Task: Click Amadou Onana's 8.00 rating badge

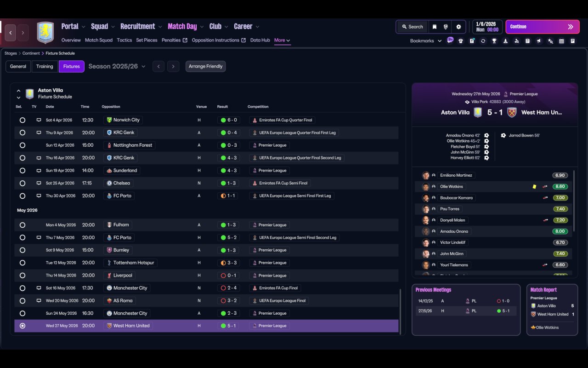Action: (x=560, y=231)
